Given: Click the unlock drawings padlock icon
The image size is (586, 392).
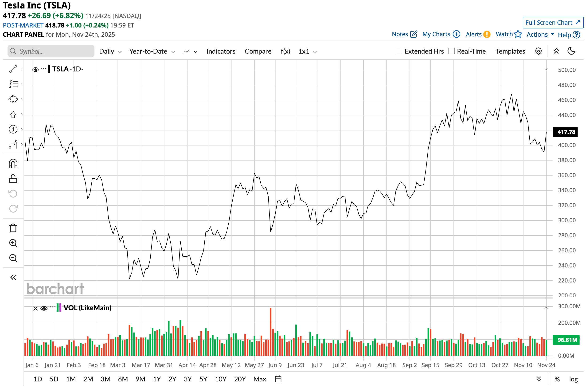Looking at the screenshot, I should tap(13, 179).
